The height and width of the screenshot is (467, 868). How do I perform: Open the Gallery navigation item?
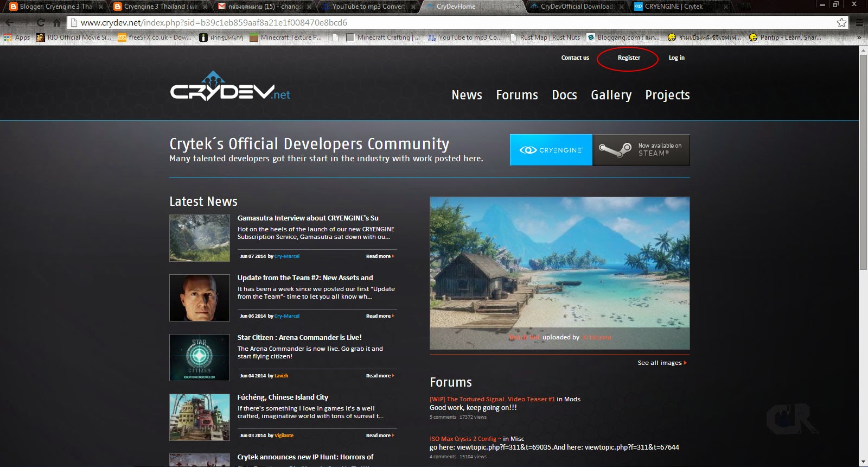(x=611, y=95)
